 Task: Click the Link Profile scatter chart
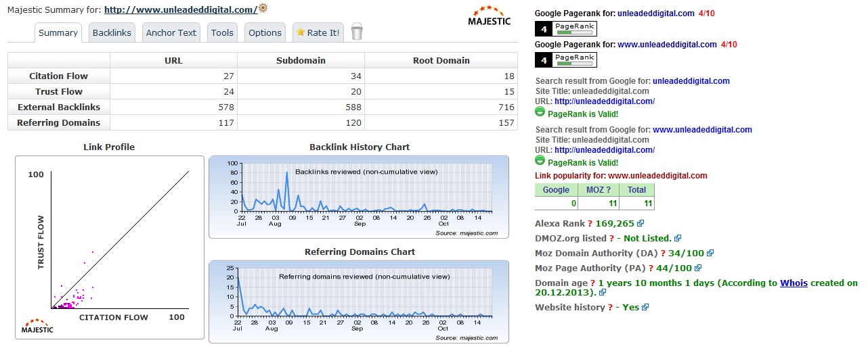pyautogui.click(x=110, y=247)
